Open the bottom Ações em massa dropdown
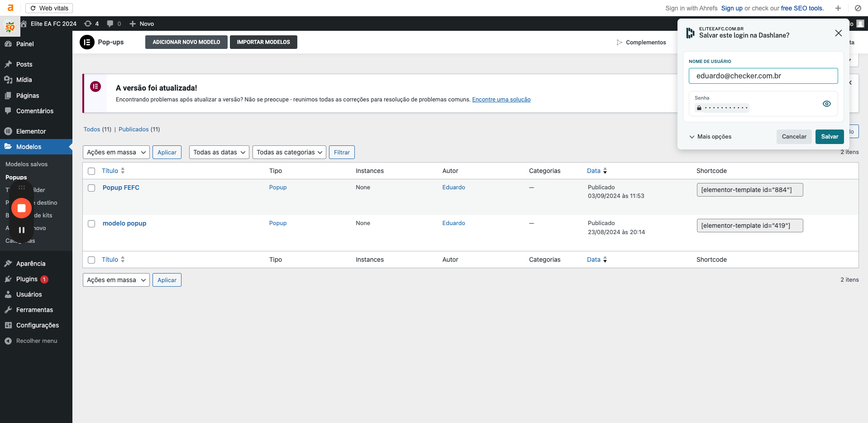The height and width of the screenshot is (423, 868). click(116, 280)
